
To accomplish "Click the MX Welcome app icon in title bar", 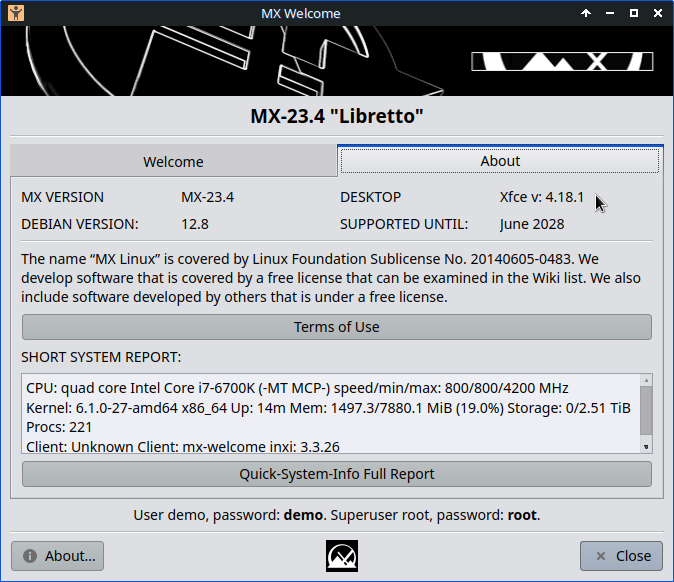I will click(16, 13).
